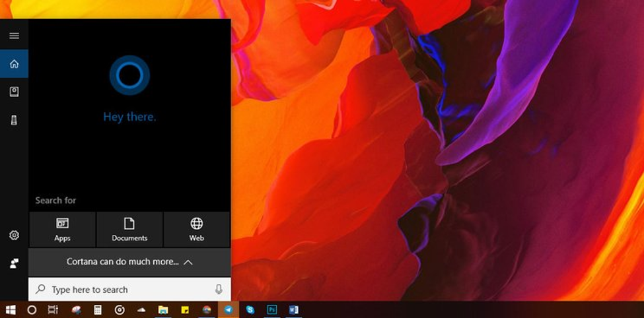Click the 'Search for' heading
Image resolution: width=644 pixels, height=318 pixels.
point(55,201)
